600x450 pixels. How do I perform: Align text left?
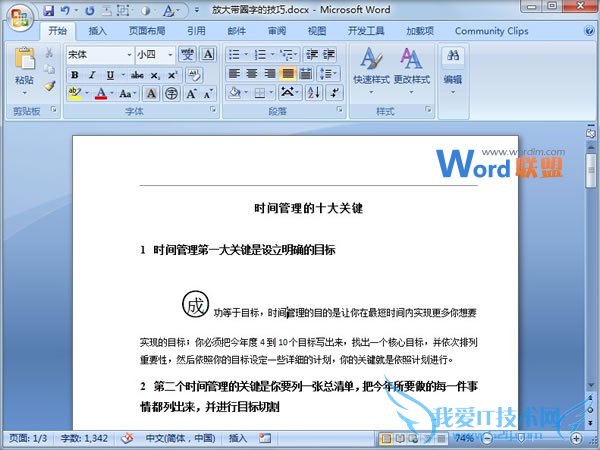coord(234,73)
